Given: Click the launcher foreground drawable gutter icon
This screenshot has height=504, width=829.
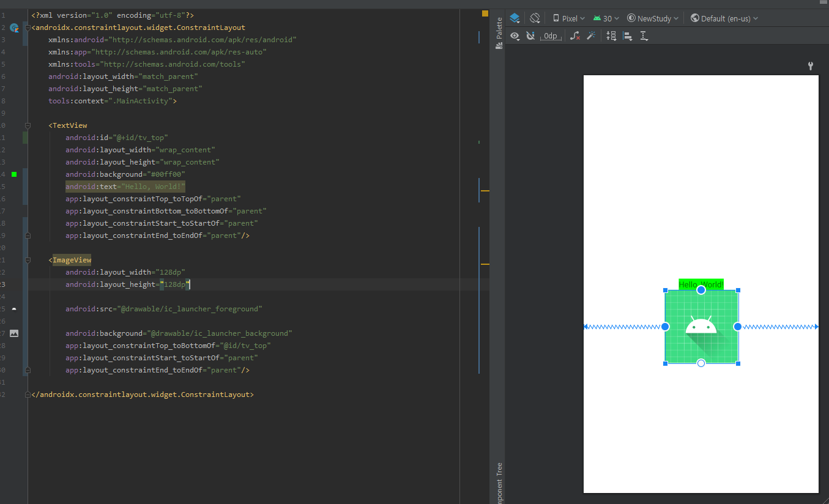Looking at the screenshot, I should coord(14,309).
